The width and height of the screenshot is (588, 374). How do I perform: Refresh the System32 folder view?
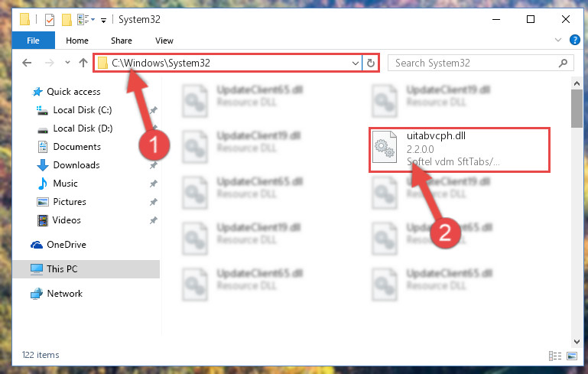tap(371, 63)
